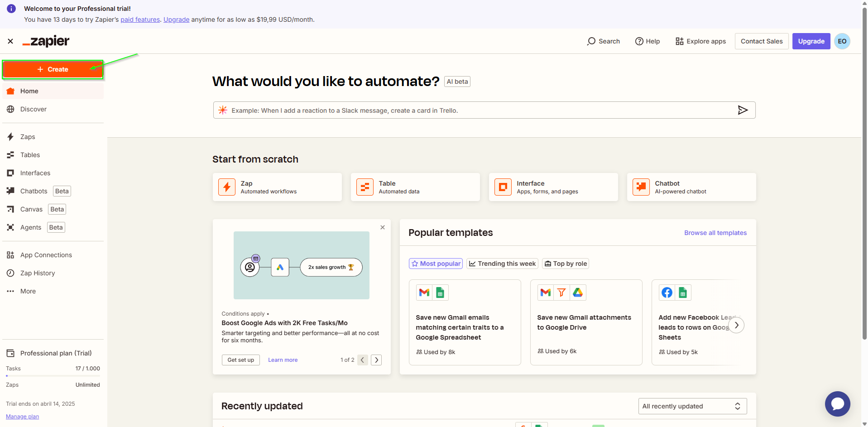
Task: Select the Most popular templates tab
Action: [436, 264]
